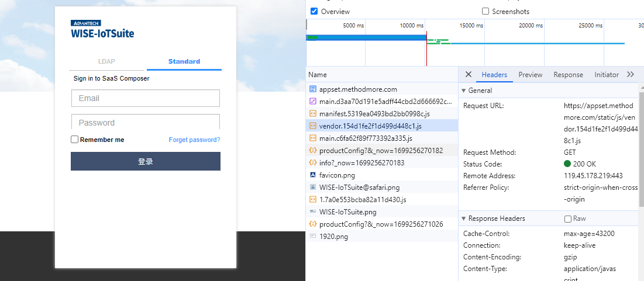The height and width of the screenshot is (281, 644).
Task: Click the script icon beside 1.7a0e553bcba82a11d430.js
Action: [x=312, y=200]
